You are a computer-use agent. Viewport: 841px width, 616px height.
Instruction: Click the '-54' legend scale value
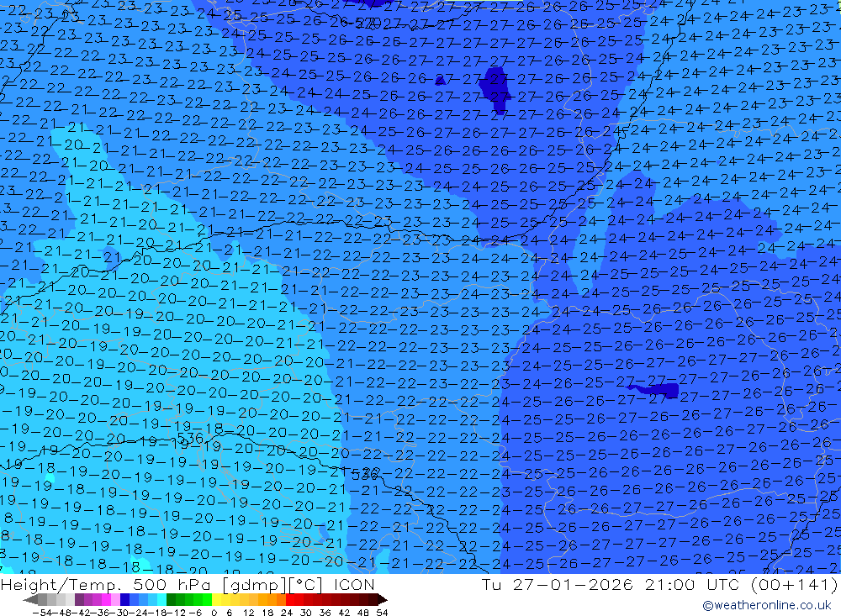42,613
